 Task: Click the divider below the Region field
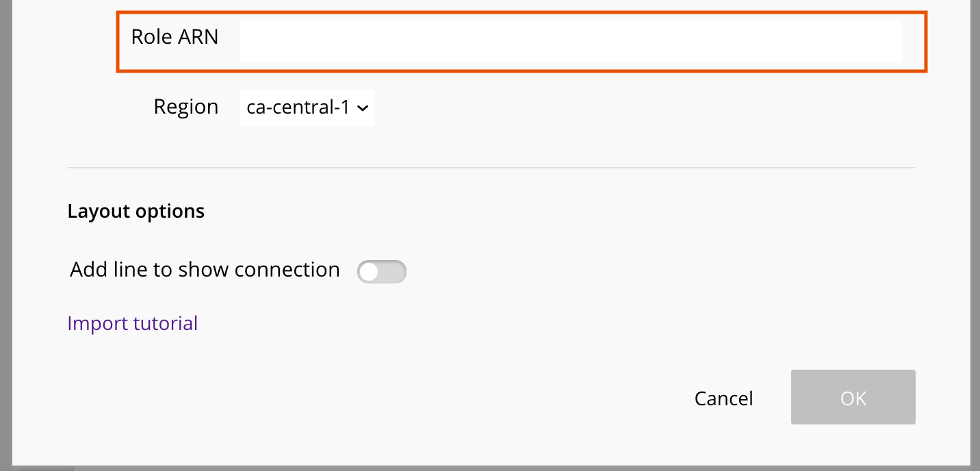491,166
